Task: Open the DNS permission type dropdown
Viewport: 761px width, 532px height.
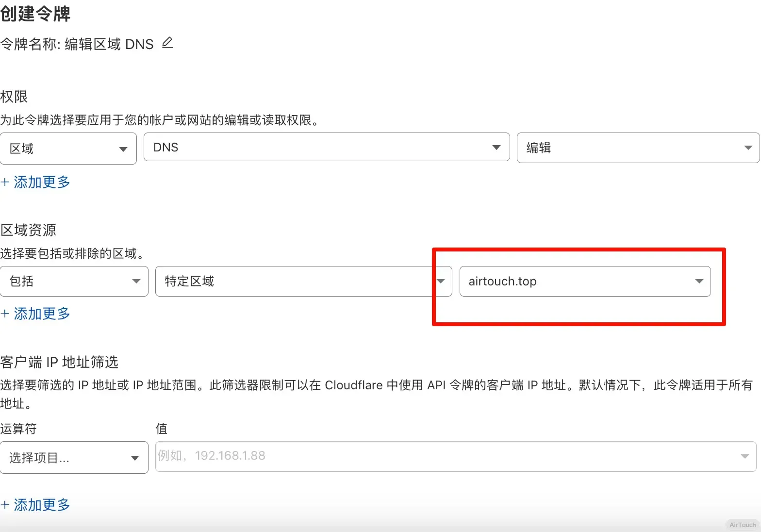Action: (x=326, y=148)
